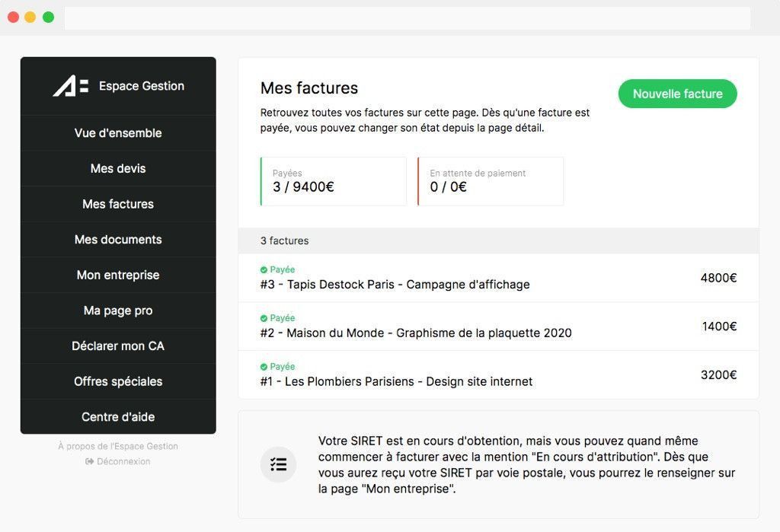Click the 3200€ amount
780x532 pixels.
click(x=718, y=375)
